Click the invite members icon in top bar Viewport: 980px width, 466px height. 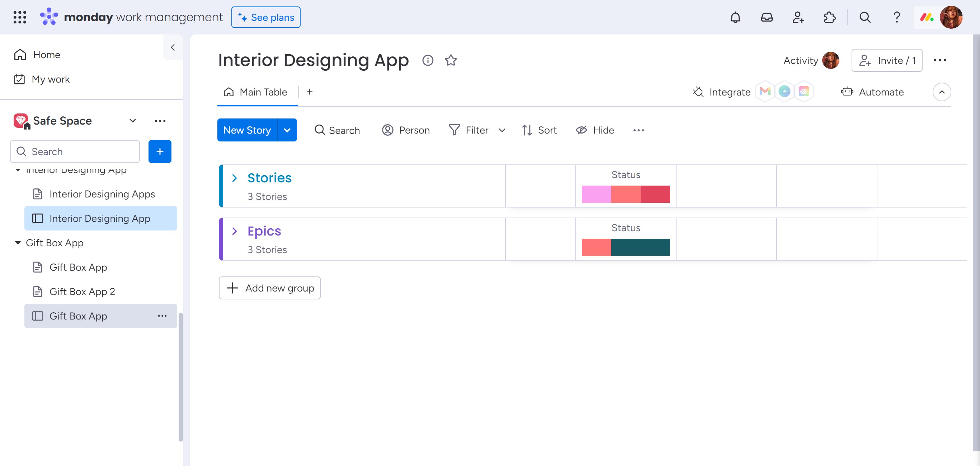tap(798, 18)
